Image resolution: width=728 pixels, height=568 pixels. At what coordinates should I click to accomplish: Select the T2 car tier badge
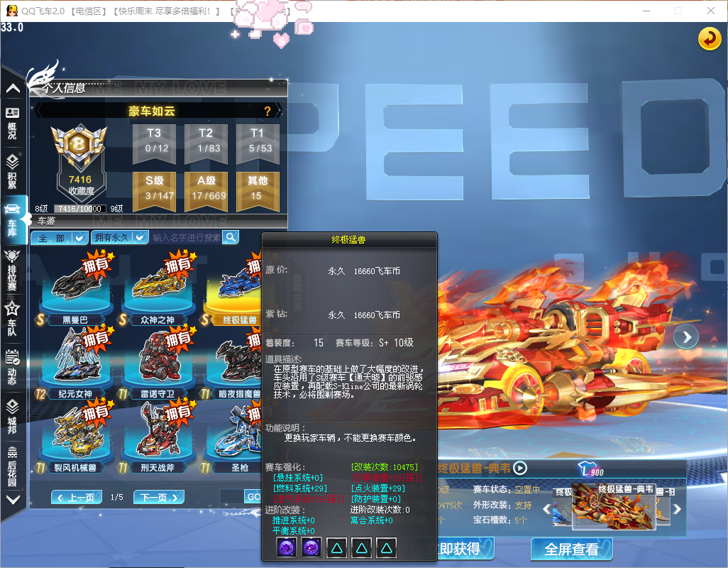tap(206, 144)
